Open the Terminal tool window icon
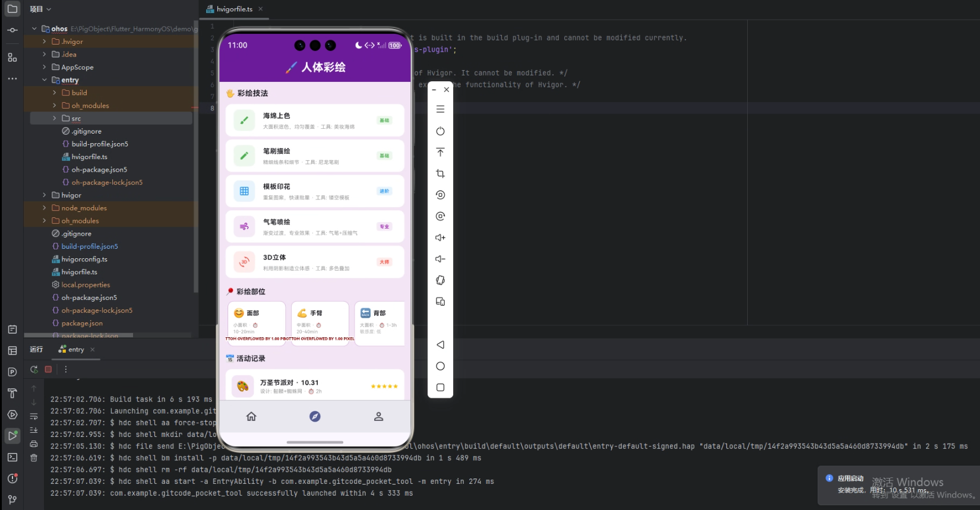Screen dimensions: 980x510 (x=12, y=457)
